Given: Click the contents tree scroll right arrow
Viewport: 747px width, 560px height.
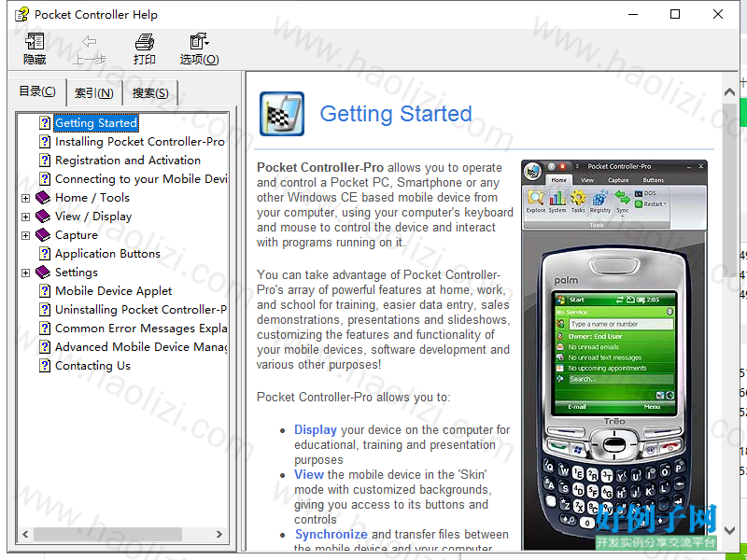Looking at the screenshot, I should 218,534.
